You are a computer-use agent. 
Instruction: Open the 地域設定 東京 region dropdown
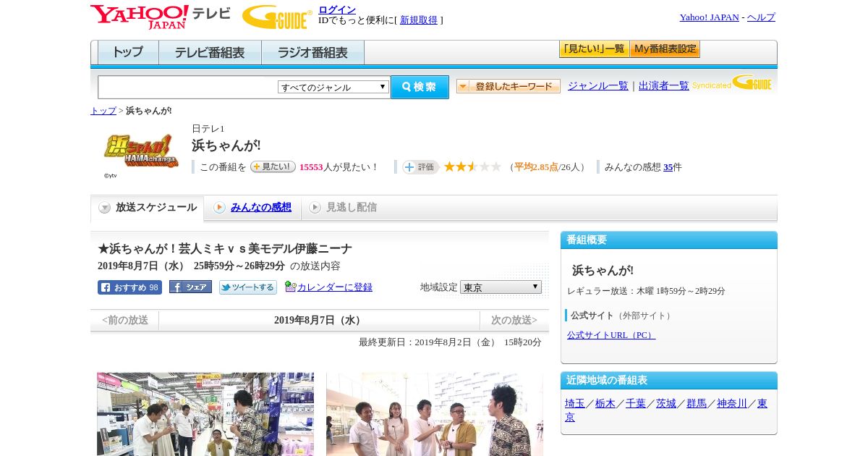(x=501, y=287)
